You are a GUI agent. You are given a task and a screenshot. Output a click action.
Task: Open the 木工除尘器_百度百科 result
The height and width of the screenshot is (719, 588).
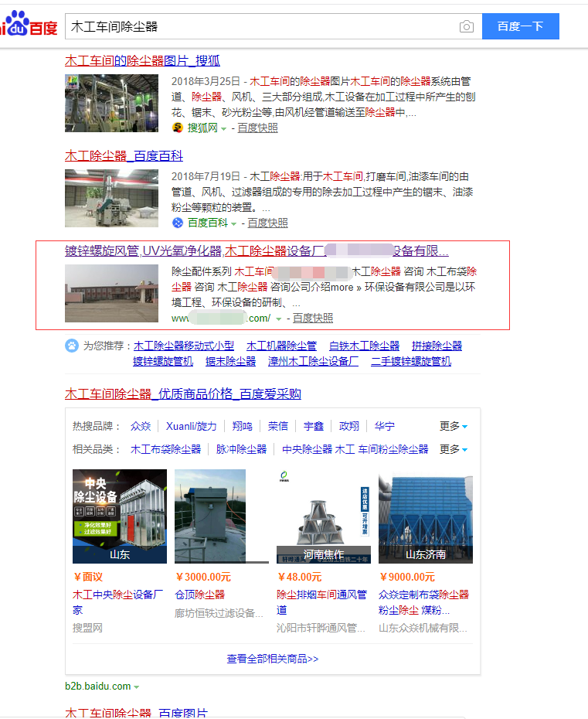124,156
